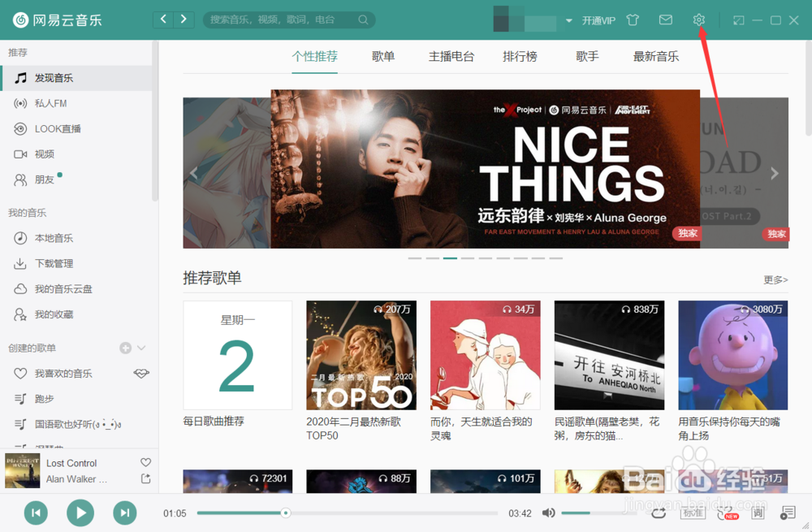Open 朋友 in the sidebar
This screenshot has width=812, height=532.
76,179
